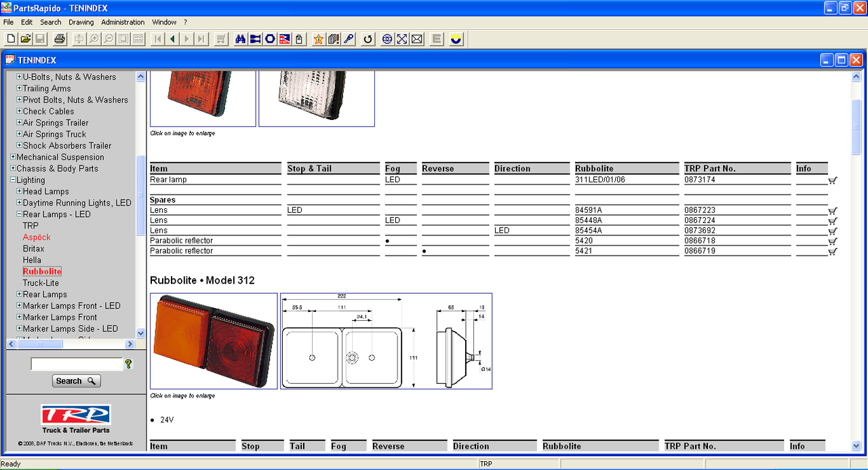Click the search text input field
This screenshot has width=868, height=470.
(x=77, y=365)
